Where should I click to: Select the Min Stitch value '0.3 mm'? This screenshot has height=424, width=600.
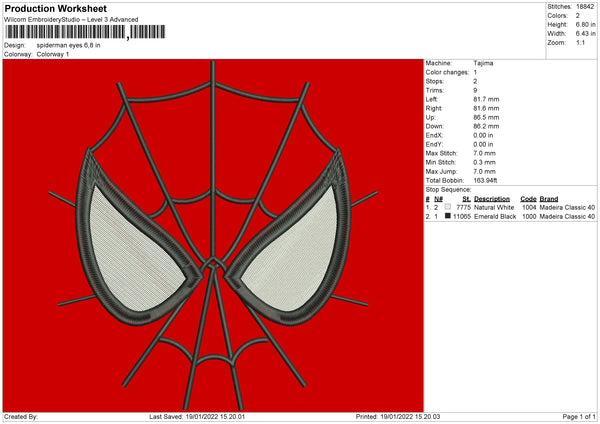coord(484,162)
